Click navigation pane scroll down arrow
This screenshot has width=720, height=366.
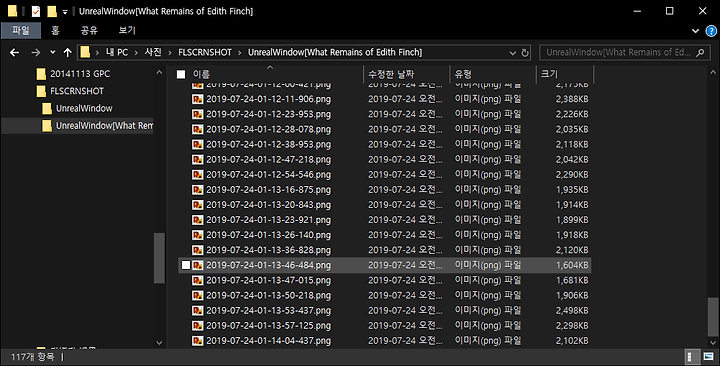[x=159, y=343]
